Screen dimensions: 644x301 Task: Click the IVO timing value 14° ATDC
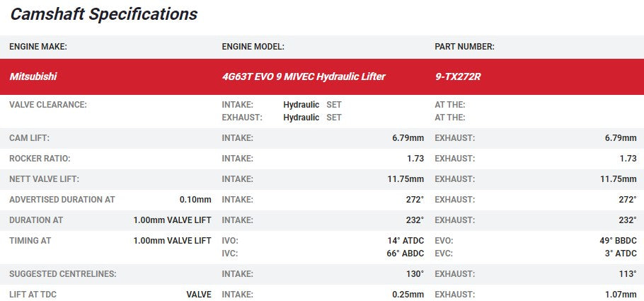pyautogui.click(x=406, y=241)
